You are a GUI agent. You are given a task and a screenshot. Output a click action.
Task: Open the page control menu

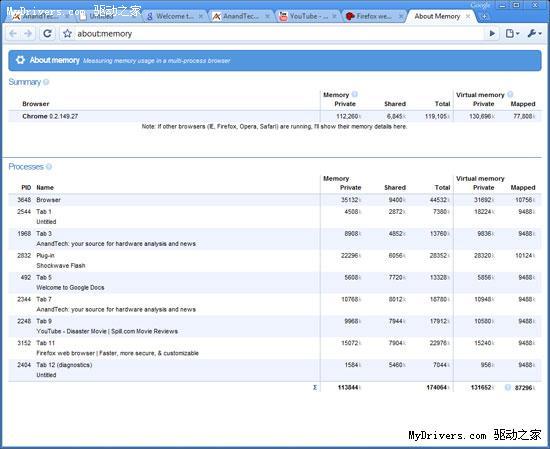click(512, 33)
